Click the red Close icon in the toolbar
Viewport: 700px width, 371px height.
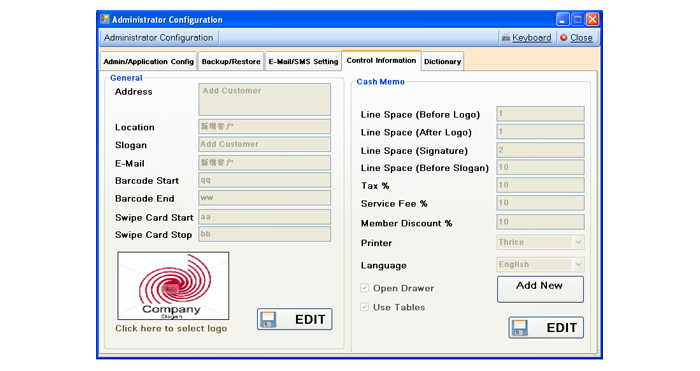(x=564, y=38)
